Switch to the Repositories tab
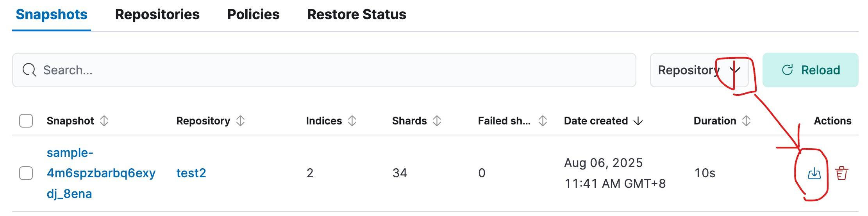Image resolution: width=868 pixels, height=216 pixels. pos(157,14)
